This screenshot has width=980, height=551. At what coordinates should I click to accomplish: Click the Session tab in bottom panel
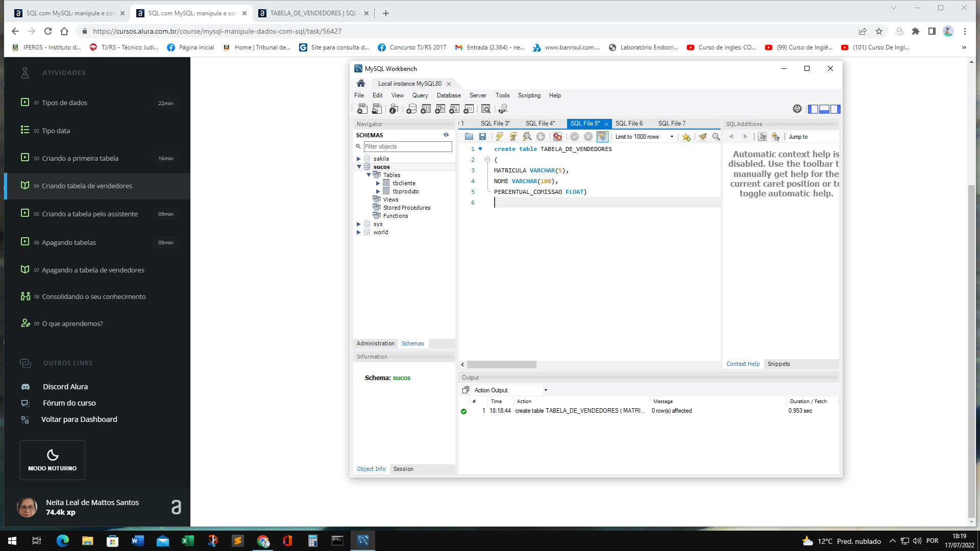click(x=404, y=469)
